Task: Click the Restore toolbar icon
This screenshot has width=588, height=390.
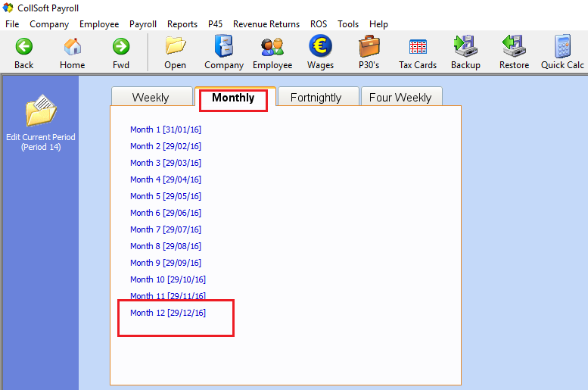Action: pyautogui.click(x=514, y=47)
